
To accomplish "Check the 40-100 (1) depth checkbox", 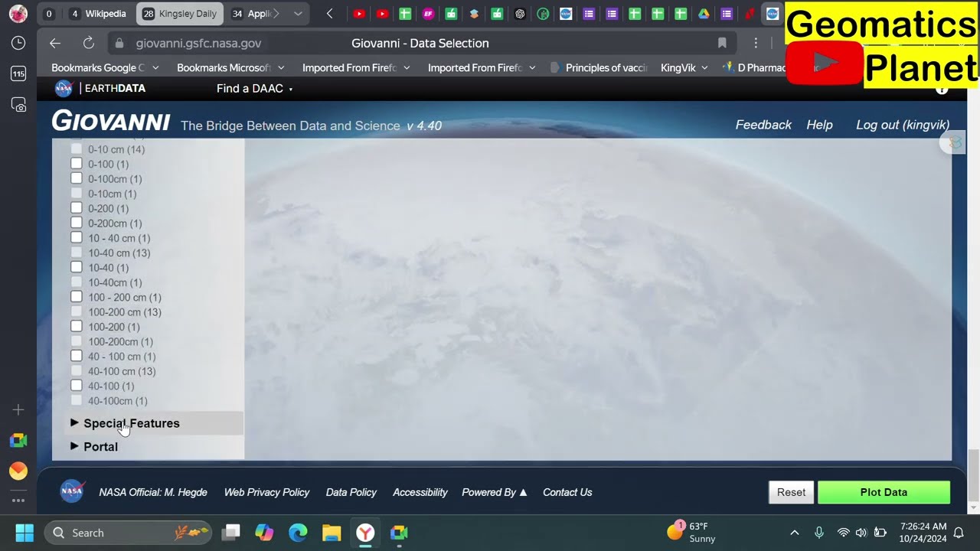I will point(77,385).
